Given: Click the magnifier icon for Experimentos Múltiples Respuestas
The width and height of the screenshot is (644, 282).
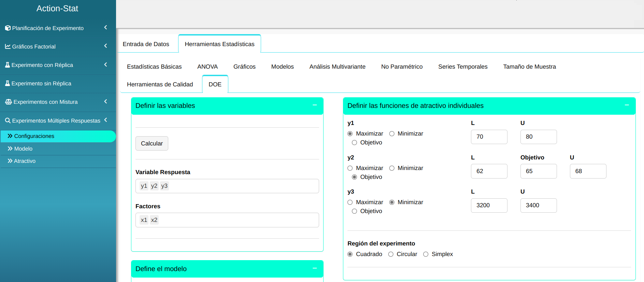Looking at the screenshot, I should [x=8, y=121].
